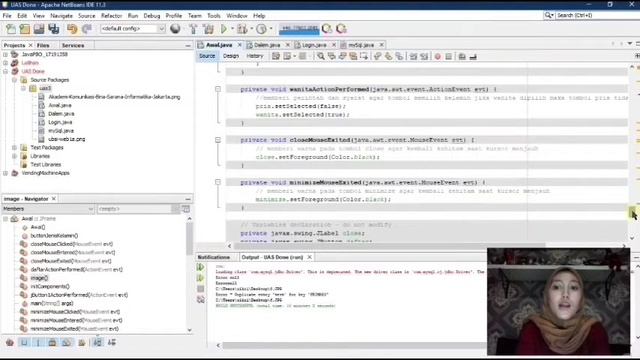Click the Stop icon in Output panel
This screenshot has height=360, width=640.
200,289
